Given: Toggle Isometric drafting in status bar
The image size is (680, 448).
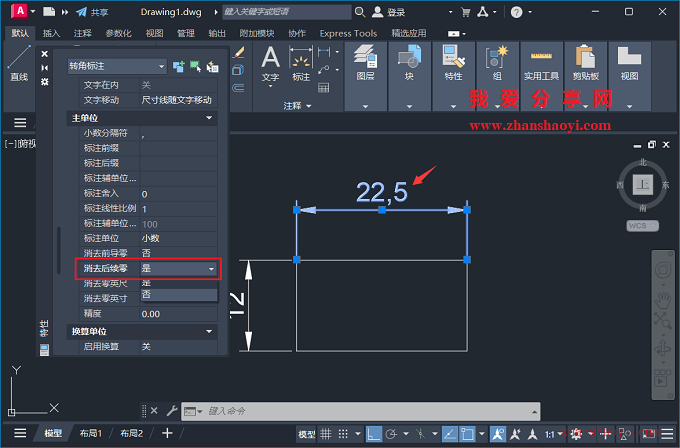Looking at the screenshot, I should pyautogui.click(x=420, y=434).
